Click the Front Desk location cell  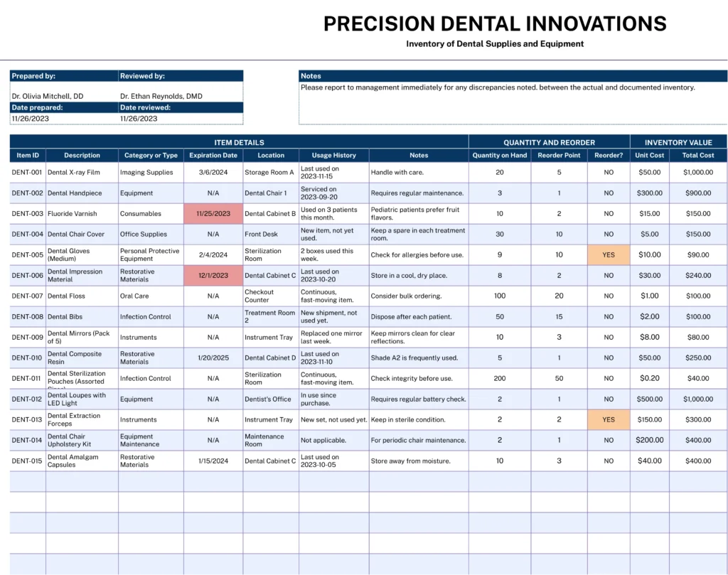[x=271, y=235]
